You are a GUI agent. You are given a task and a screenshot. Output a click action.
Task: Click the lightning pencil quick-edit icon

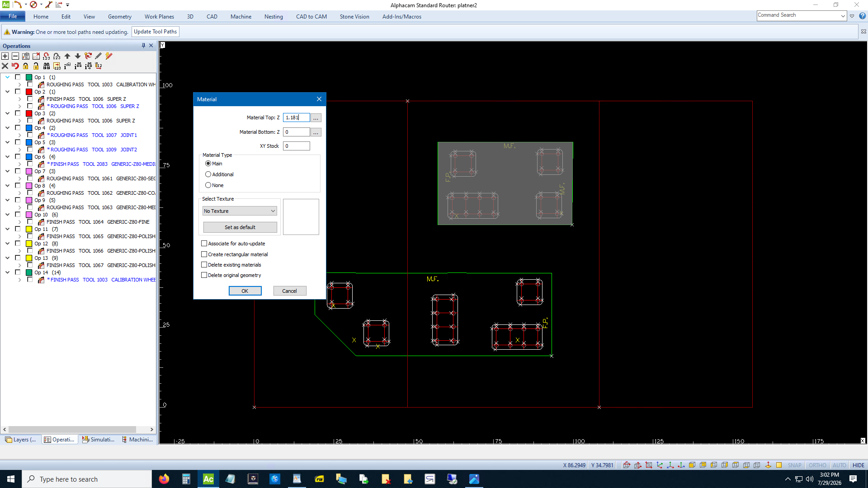tap(109, 56)
